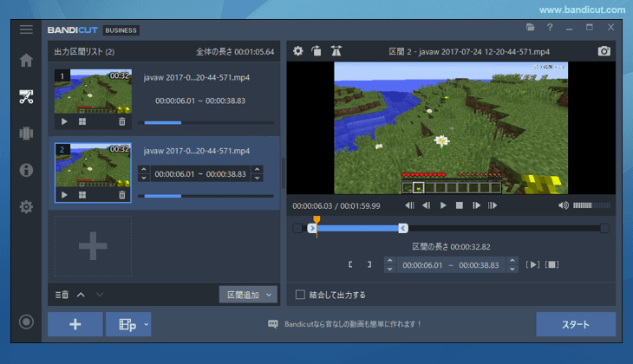Decrease segment 2 start time in list
This screenshot has width=633, height=364.
[144, 178]
